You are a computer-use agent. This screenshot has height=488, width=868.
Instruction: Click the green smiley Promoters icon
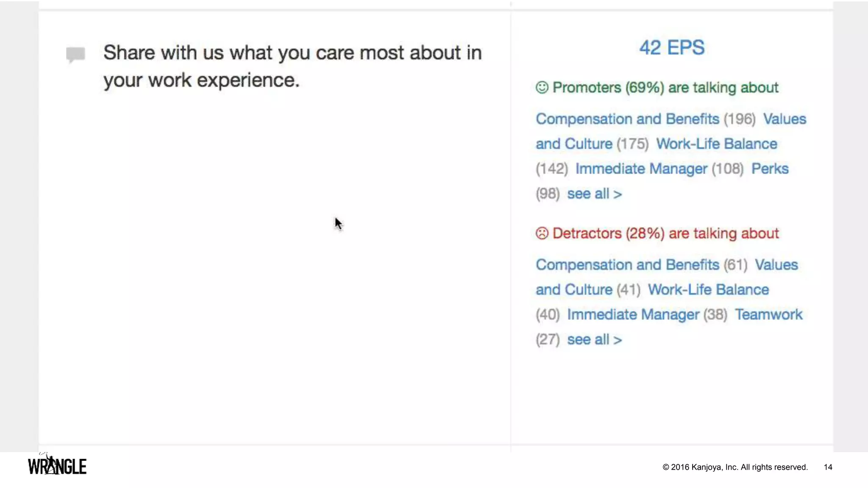point(542,87)
